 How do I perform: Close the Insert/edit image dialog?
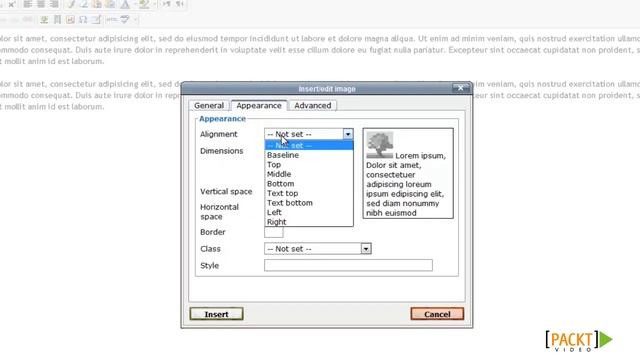460,88
